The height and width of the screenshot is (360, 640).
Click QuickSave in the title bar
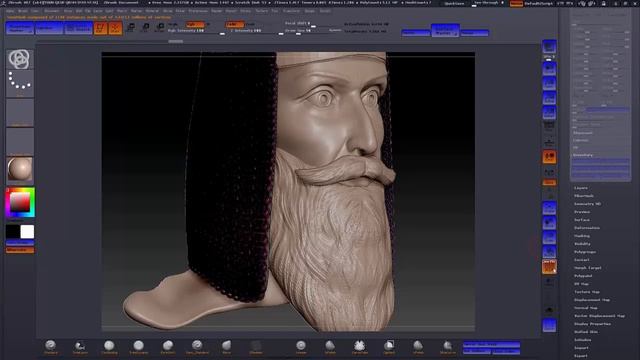454,3
